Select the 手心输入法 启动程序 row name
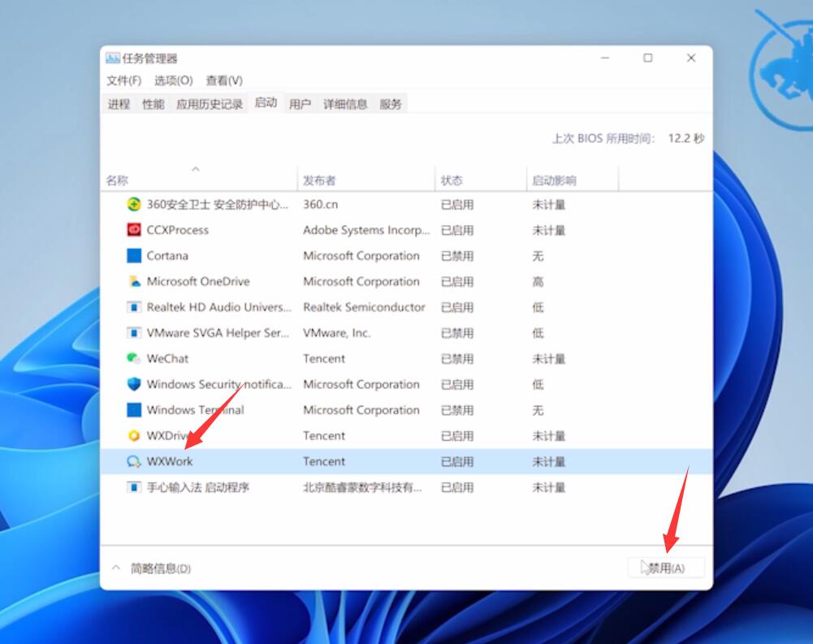 pos(198,487)
